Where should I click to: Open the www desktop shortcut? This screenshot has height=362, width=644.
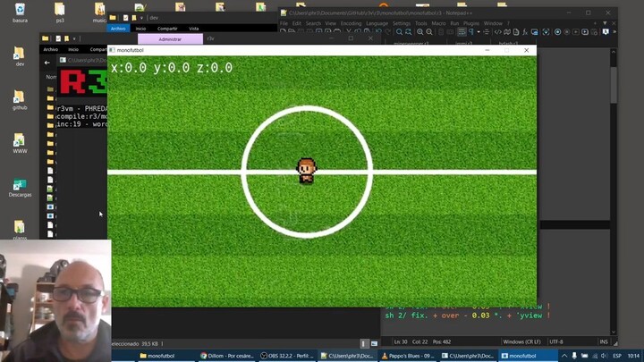[x=20, y=143]
